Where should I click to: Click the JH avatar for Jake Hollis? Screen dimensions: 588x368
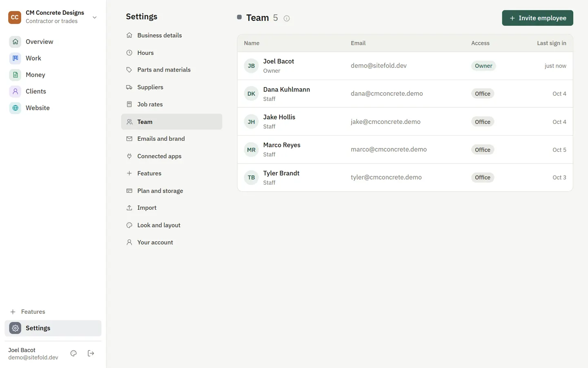251,122
